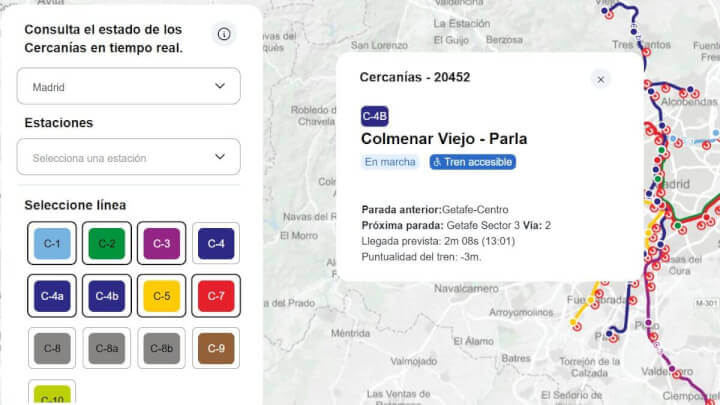Viewport: 720px width, 405px height.
Task: Close the Cercanías 20452 popup
Action: [x=600, y=80]
